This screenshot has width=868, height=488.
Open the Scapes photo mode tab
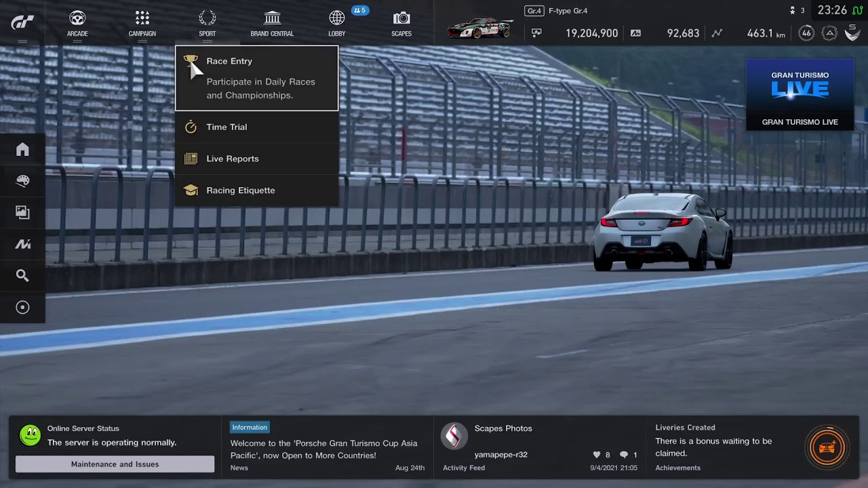coord(401,24)
